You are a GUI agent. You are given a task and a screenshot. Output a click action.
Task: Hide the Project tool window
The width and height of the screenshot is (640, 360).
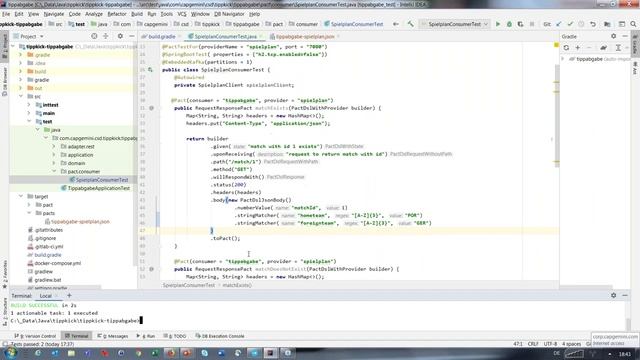131,36
